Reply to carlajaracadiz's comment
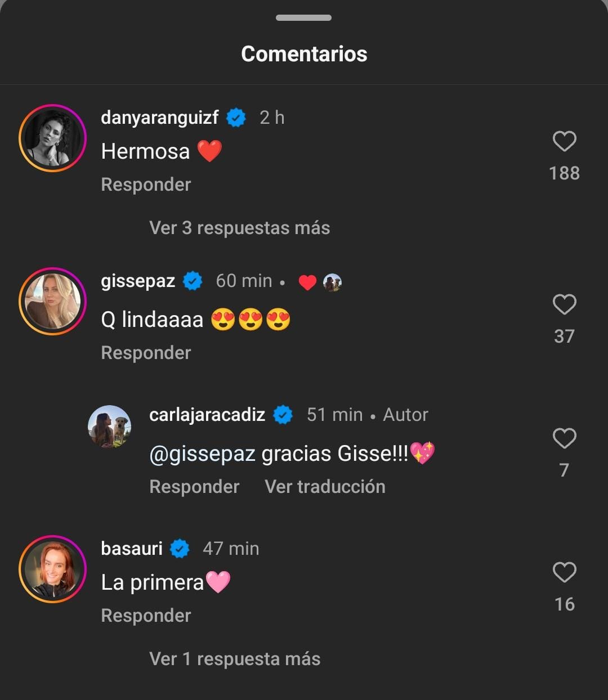 point(194,487)
